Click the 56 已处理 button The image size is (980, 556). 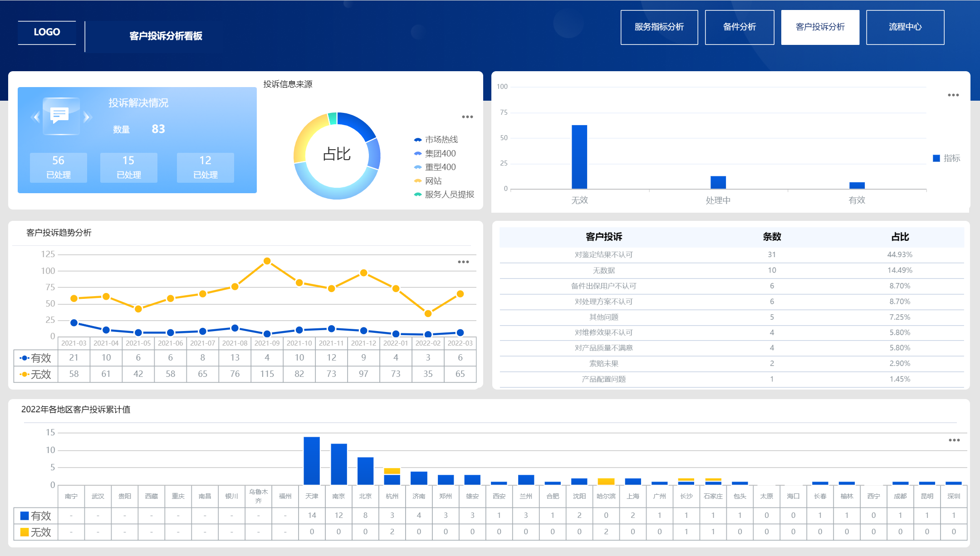[x=59, y=167]
